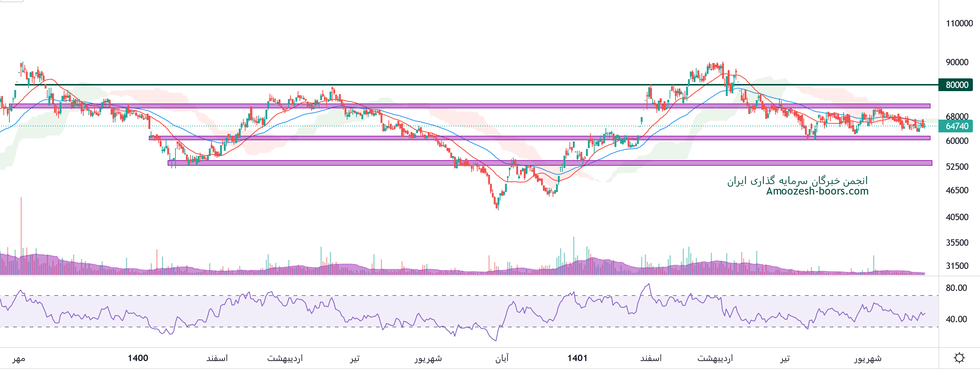Click the 80000 dark green price label
The height and width of the screenshot is (369, 980).
click(x=956, y=85)
